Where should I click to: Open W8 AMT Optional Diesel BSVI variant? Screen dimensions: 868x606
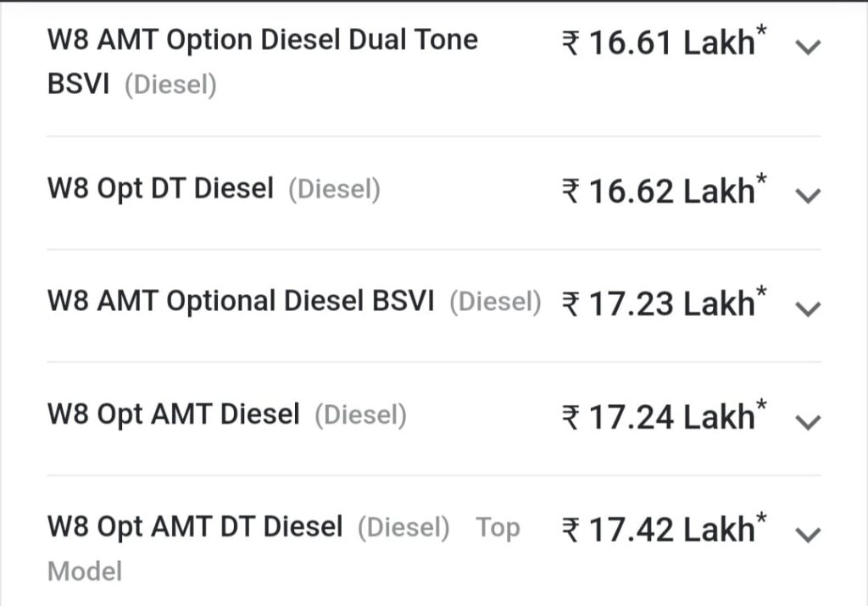241,301
